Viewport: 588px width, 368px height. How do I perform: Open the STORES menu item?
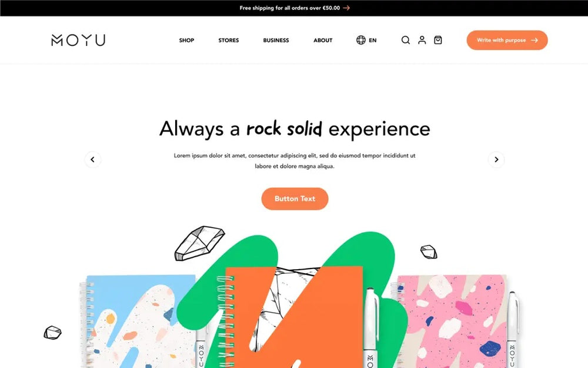(x=228, y=40)
